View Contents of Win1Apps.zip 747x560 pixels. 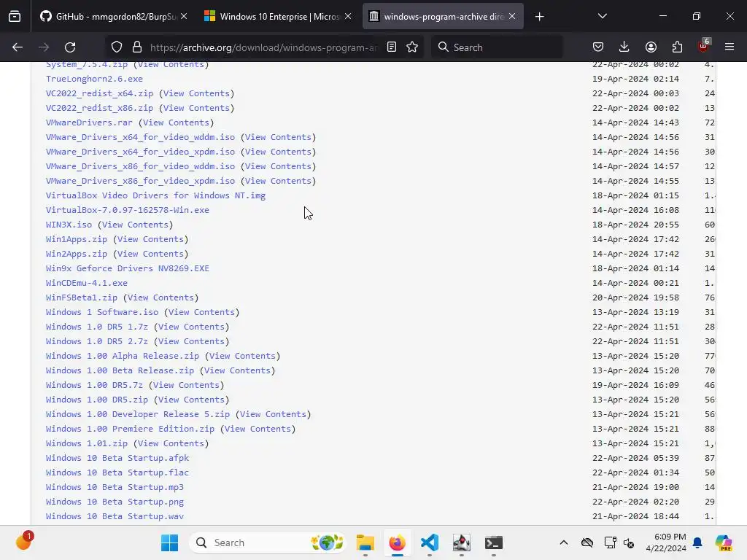pos(150,239)
